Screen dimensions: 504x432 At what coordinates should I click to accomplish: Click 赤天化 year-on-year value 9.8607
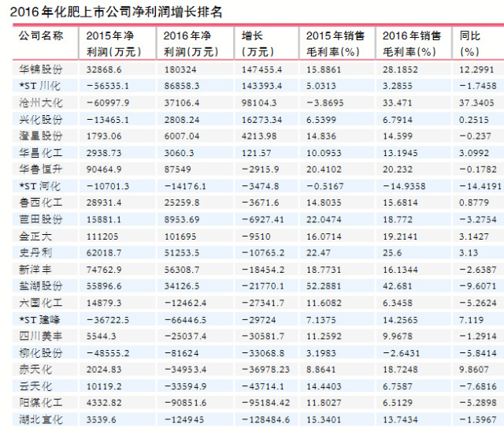[x=474, y=370]
